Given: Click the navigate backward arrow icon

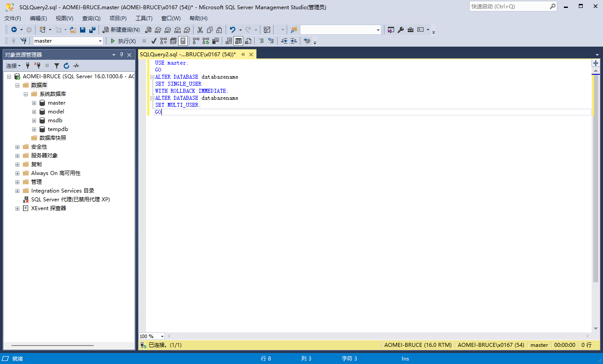Looking at the screenshot, I should tap(14, 30).
